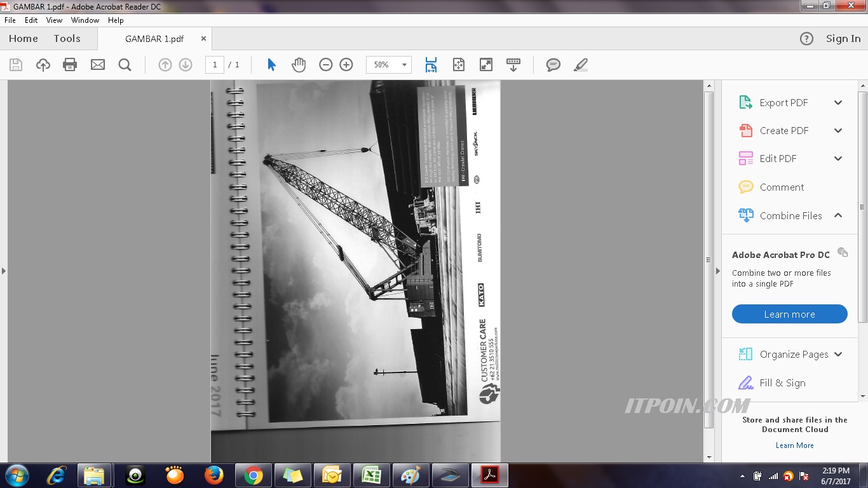Switch to the Tools tab
The height and width of the screenshot is (488, 868).
pos(67,39)
